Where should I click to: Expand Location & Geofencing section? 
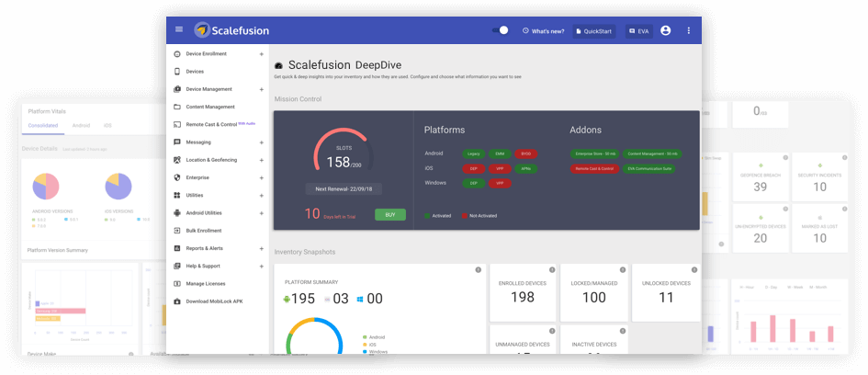[x=261, y=160]
